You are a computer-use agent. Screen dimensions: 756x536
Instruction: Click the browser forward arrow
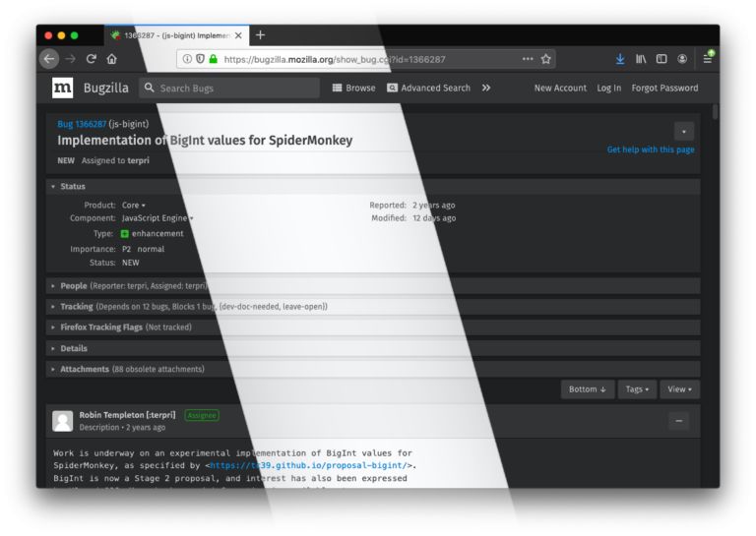pos(71,59)
